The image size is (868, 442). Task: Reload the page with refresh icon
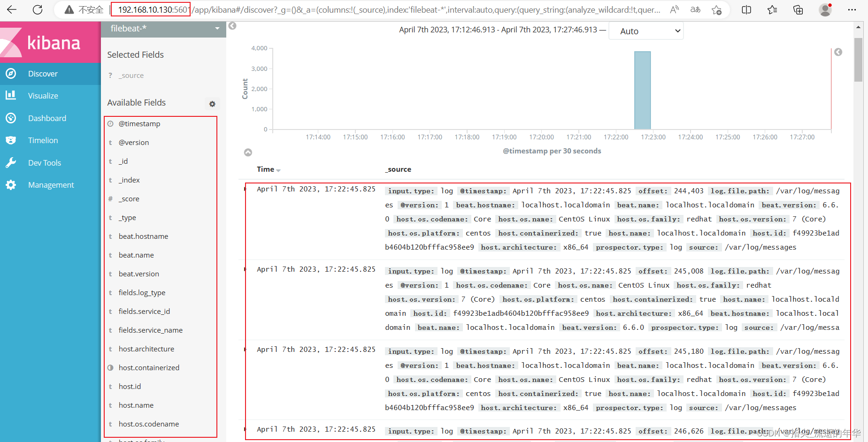pos(38,9)
